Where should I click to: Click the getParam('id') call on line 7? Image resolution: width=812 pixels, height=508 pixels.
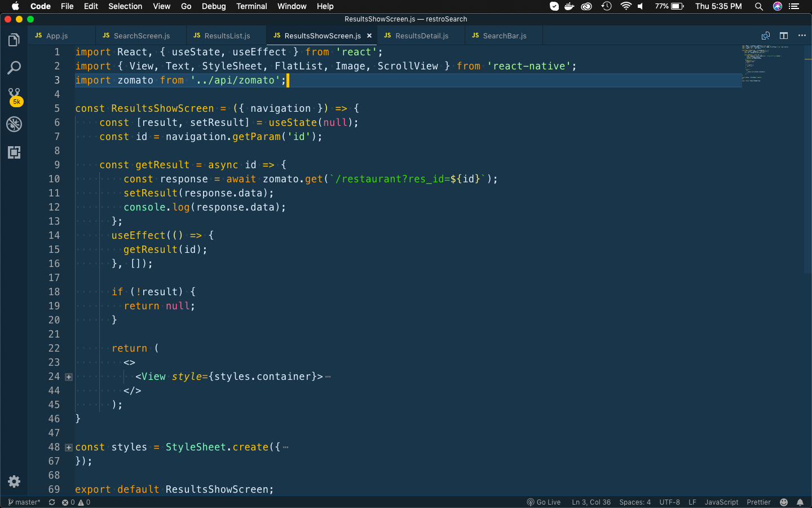pyautogui.click(x=275, y=137)
